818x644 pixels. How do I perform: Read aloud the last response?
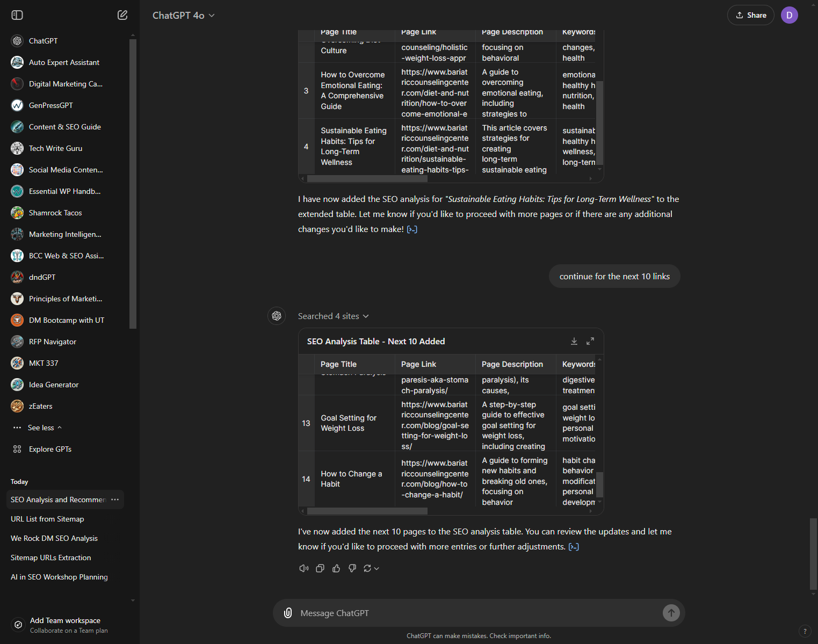pos(304,568)
